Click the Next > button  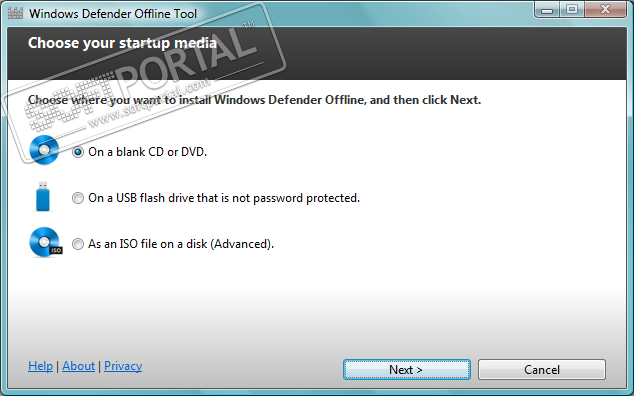tap(407, 369)
